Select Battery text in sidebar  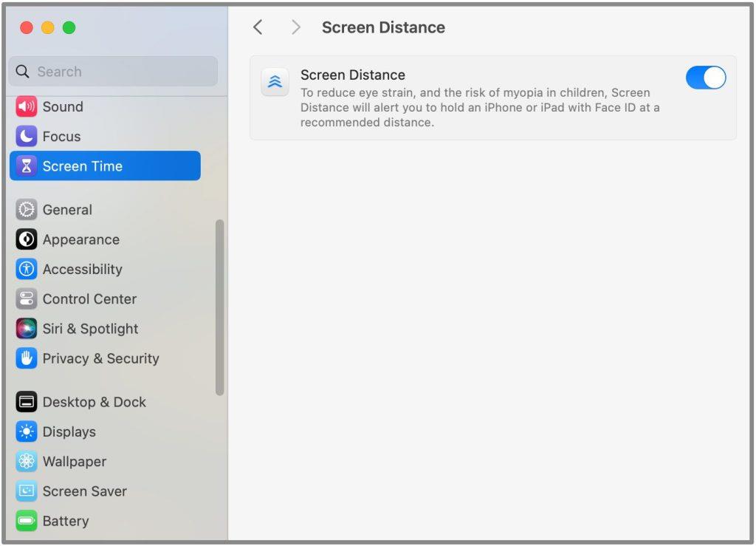pyautogui.click(x=66, y=521)
